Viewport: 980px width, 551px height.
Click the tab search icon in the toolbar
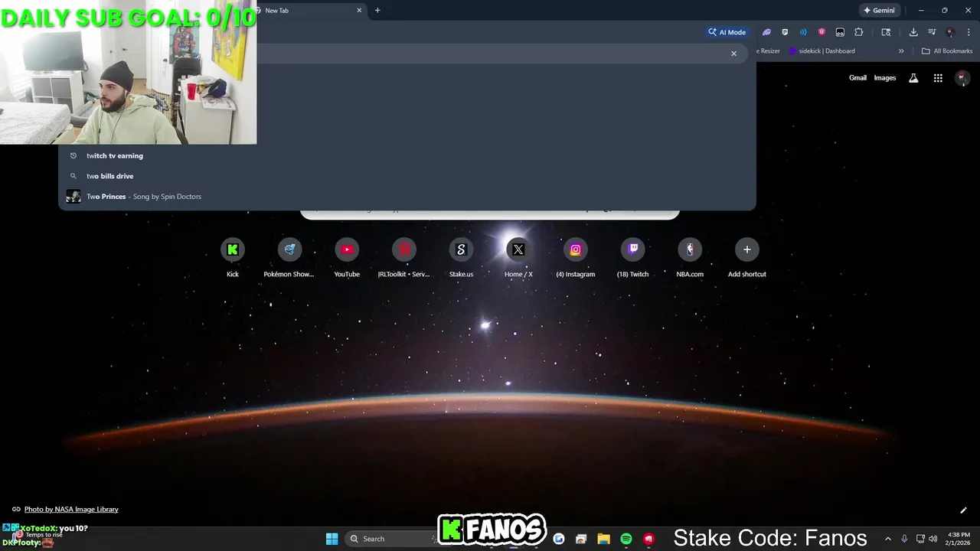(x=886, y=32)
